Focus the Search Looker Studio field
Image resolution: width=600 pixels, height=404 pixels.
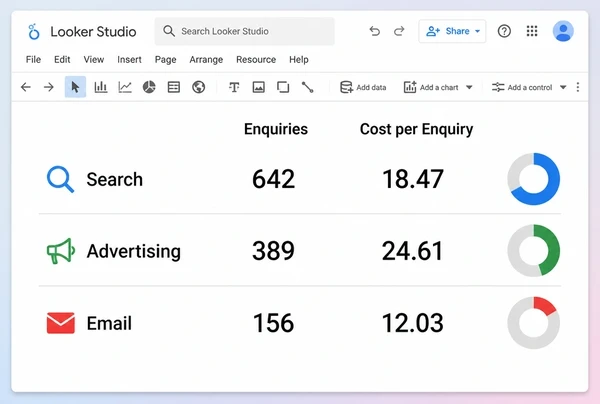click(245, 31)
